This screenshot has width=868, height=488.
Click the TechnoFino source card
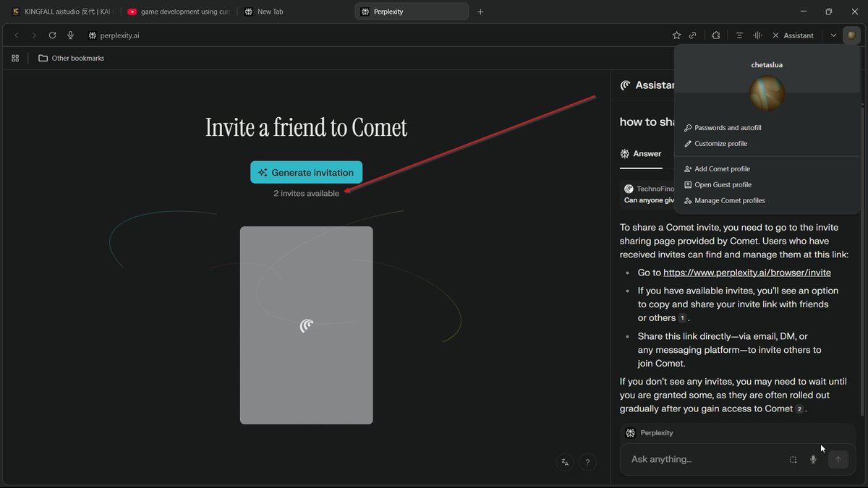pos(649,194)
